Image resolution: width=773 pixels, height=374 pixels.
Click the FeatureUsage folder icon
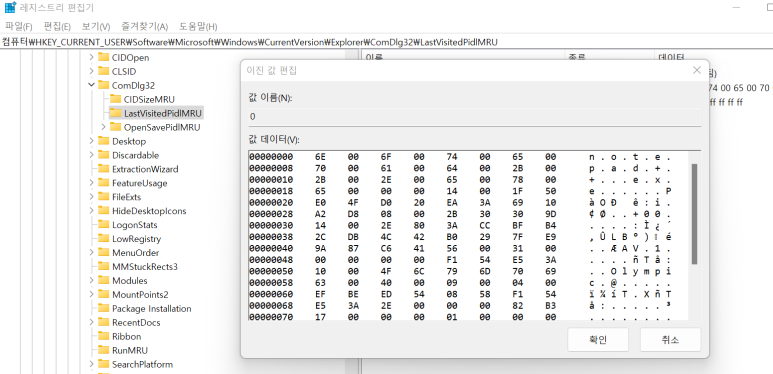tap(103, 183)
